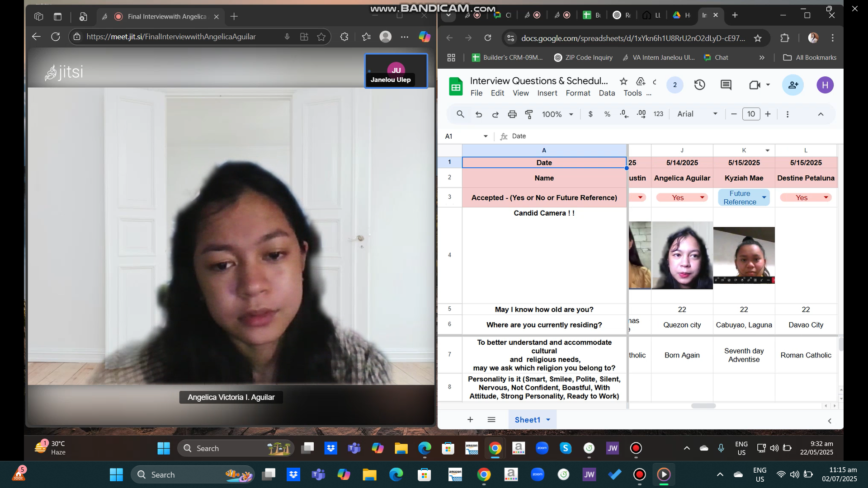Select the Sheet1 tab
This screenshot has height=488, width=868.
(x=527, y=420)
